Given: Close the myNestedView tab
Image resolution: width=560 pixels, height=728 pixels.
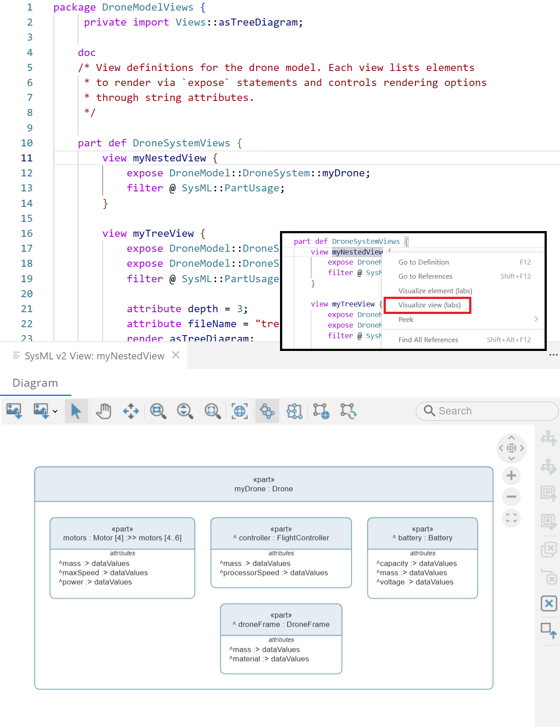Looking at the screenshot, I should 175,355.
